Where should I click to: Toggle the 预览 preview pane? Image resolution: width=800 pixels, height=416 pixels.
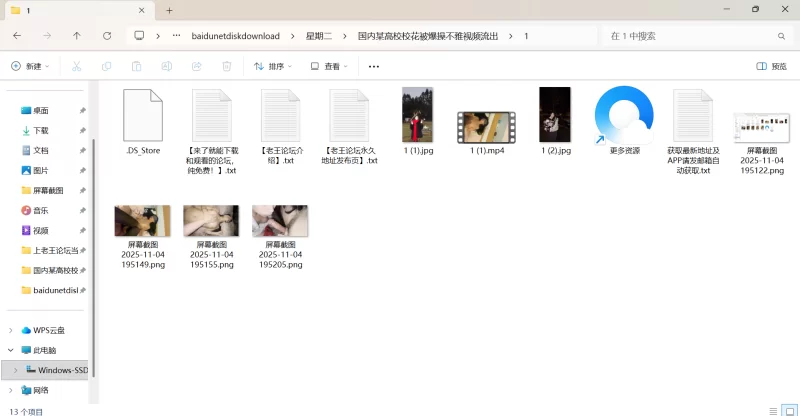point(771,67)
